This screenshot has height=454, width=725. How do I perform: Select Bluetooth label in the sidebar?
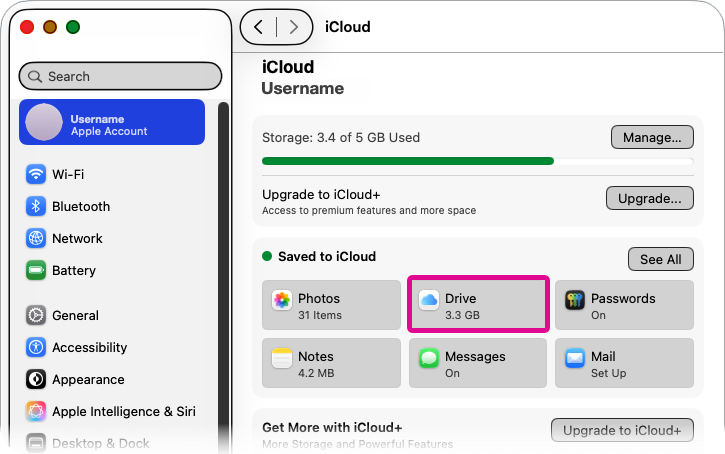(81, 206)
